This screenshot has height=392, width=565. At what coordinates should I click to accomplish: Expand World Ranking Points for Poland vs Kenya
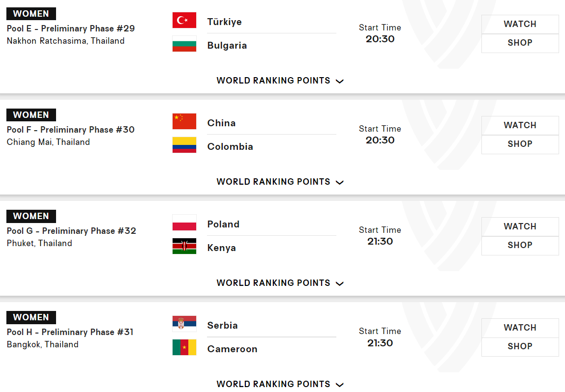click(280, 283)
